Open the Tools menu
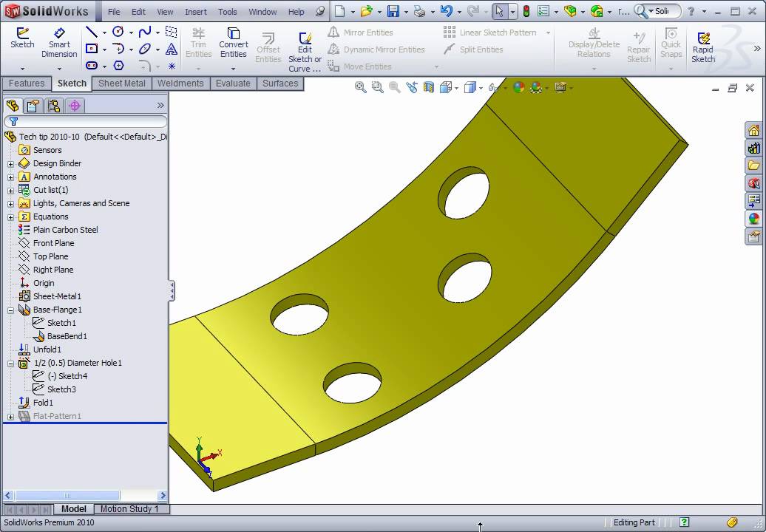This screenshot has height=532, width=766. click(227, 12)
